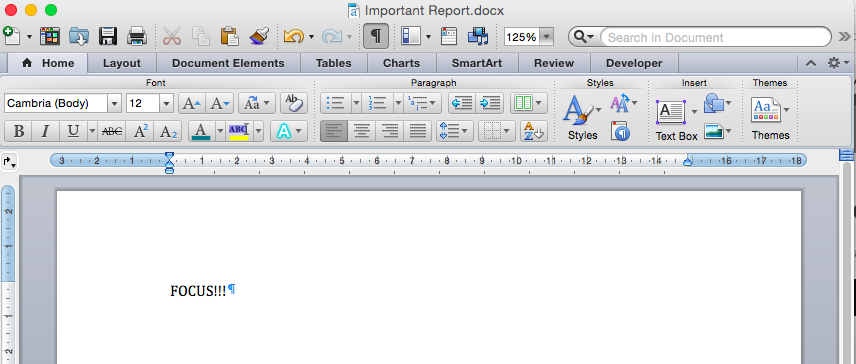Select Center Text alignment
The image size is (856, 364).
click(x=362, y=132)
